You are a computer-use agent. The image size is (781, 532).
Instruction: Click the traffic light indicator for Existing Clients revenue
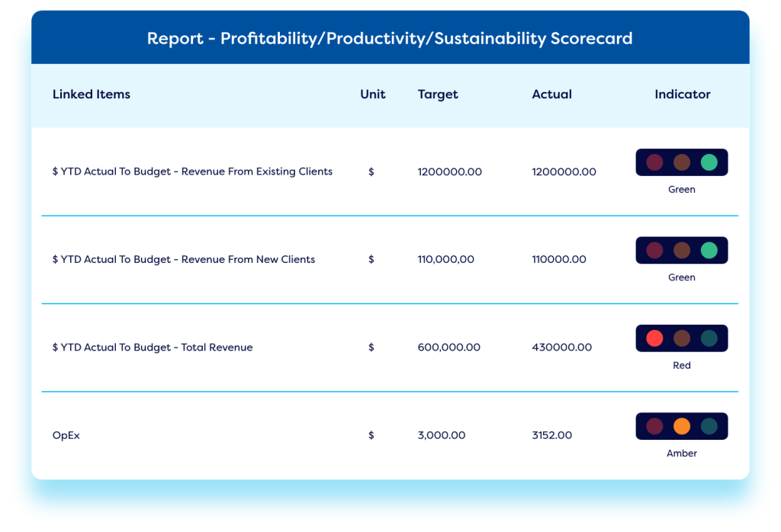[x=681, y=162]
